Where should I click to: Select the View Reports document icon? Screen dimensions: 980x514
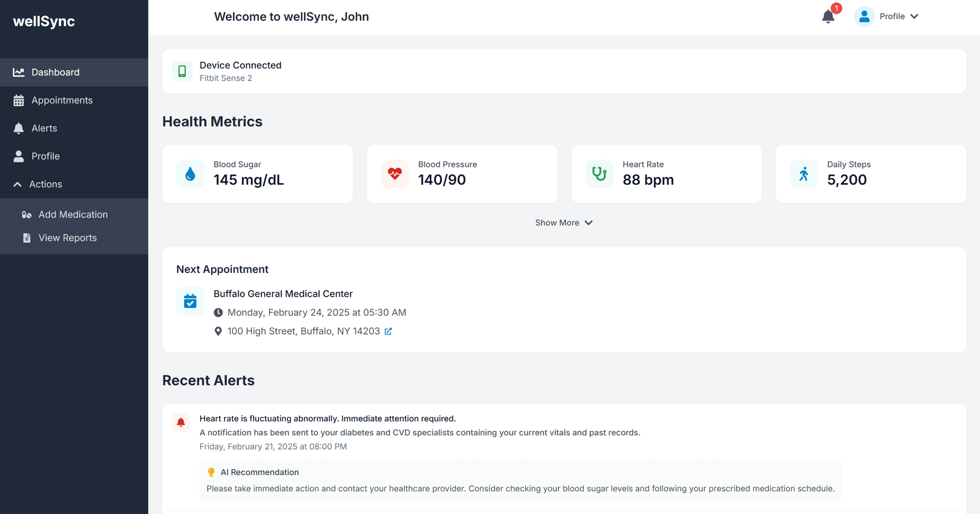27,238
